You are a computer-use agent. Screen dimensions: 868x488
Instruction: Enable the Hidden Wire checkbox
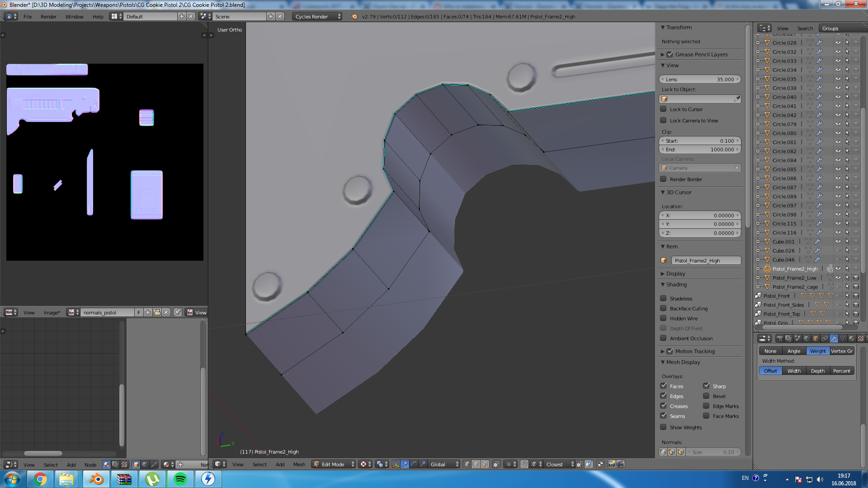663,319
